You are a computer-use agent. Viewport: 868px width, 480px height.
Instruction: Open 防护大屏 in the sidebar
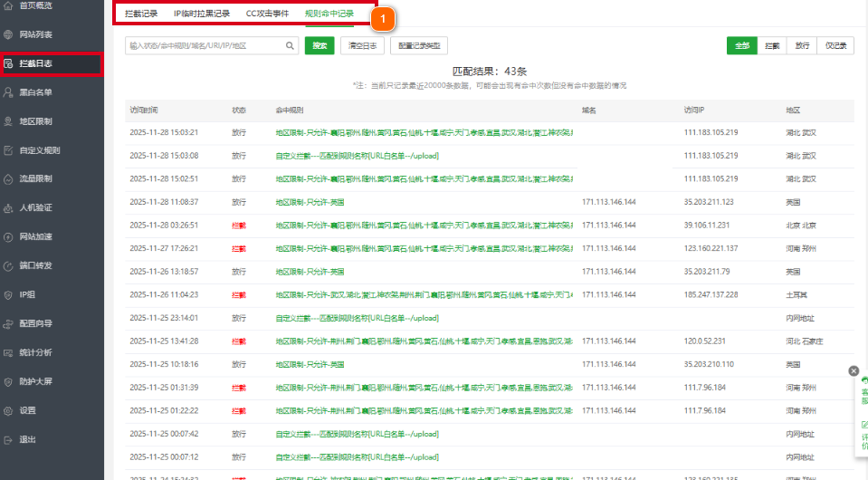tap(36, 382)
